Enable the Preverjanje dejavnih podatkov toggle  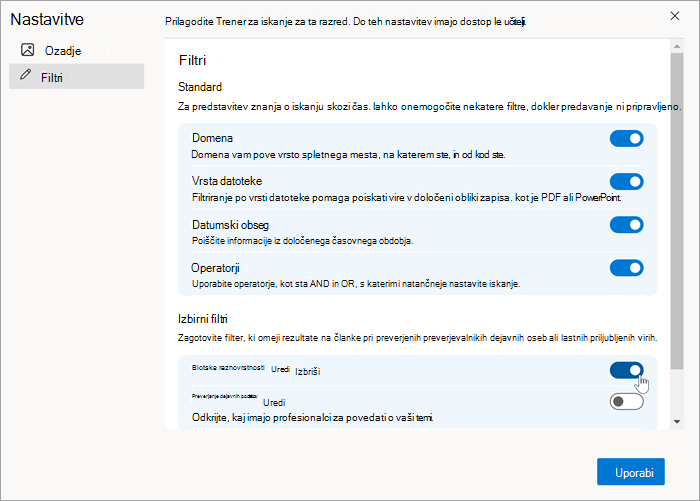click(626, 402)
